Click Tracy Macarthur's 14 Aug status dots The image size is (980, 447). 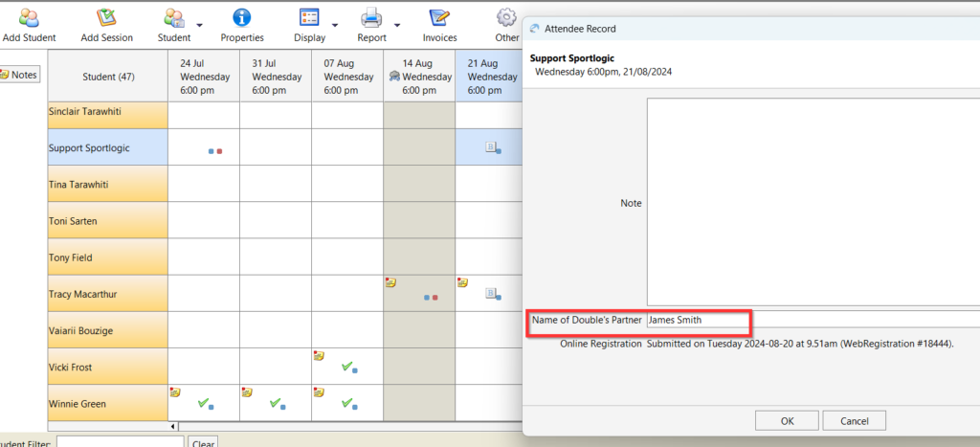(x=431, y=298)
